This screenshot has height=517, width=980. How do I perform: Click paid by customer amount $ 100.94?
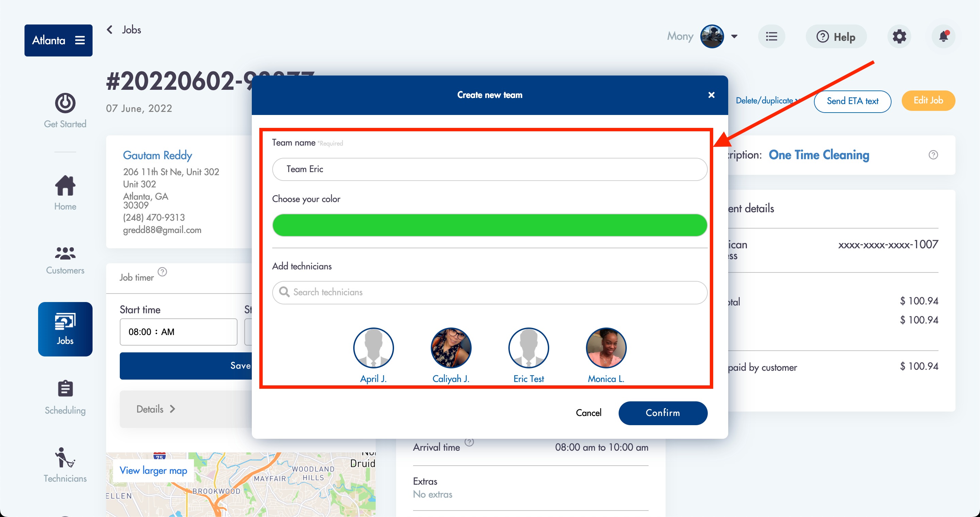pos(919,366)
